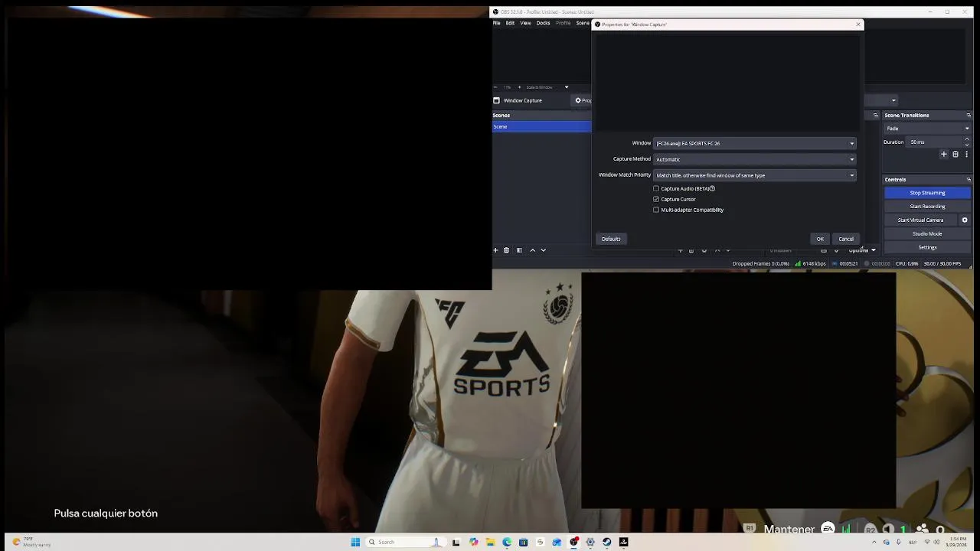Viewport: 980px width, 551px height.
Task: Click the Start Virtual Camera button
Action: 920,220
